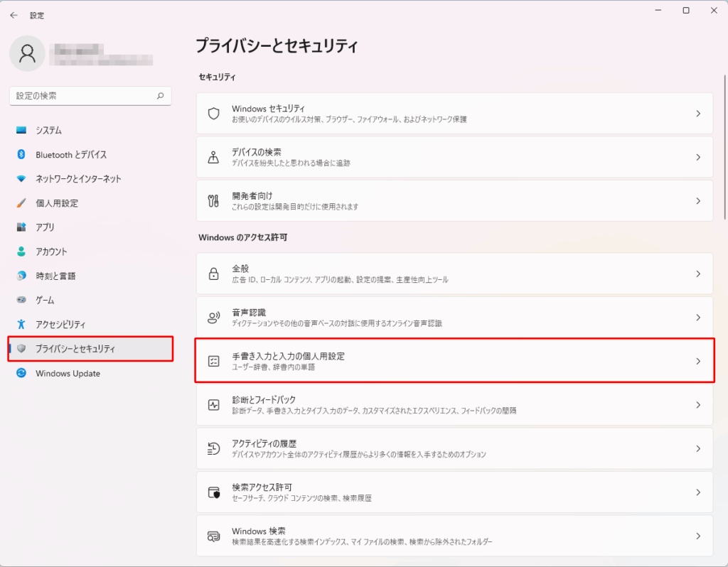Open Bluetooth とデバイス in the sidebar
Image resolution: width=728 pixels, height=567 pixels.
[x=90, y=154]
